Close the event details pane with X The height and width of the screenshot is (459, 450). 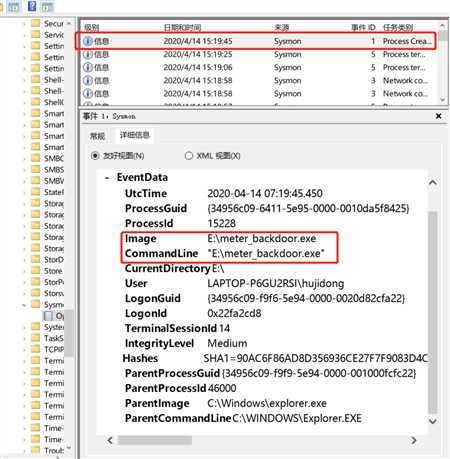coord(439,116)
